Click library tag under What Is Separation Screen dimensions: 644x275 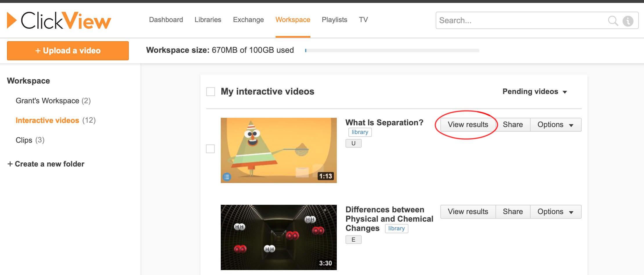pos(360,132)
